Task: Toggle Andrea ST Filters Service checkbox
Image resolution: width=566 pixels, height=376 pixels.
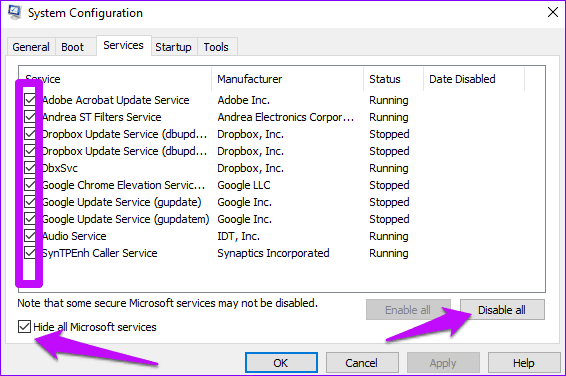Action: [x=30, y=117]
